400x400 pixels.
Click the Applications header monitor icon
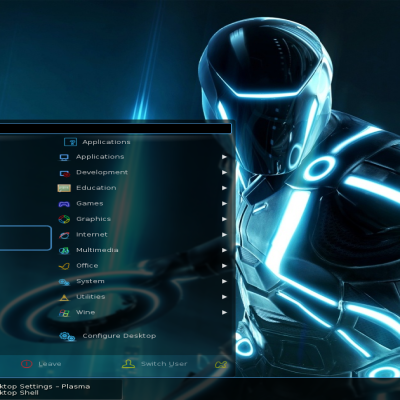pyautogui.click(x=70, y=142)
